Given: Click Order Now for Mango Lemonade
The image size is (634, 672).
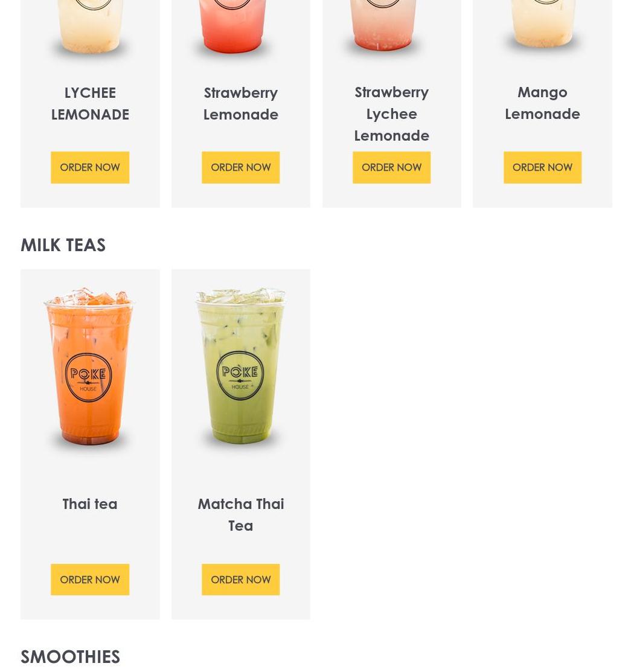Looking at the screenshot, I should 542,167.
